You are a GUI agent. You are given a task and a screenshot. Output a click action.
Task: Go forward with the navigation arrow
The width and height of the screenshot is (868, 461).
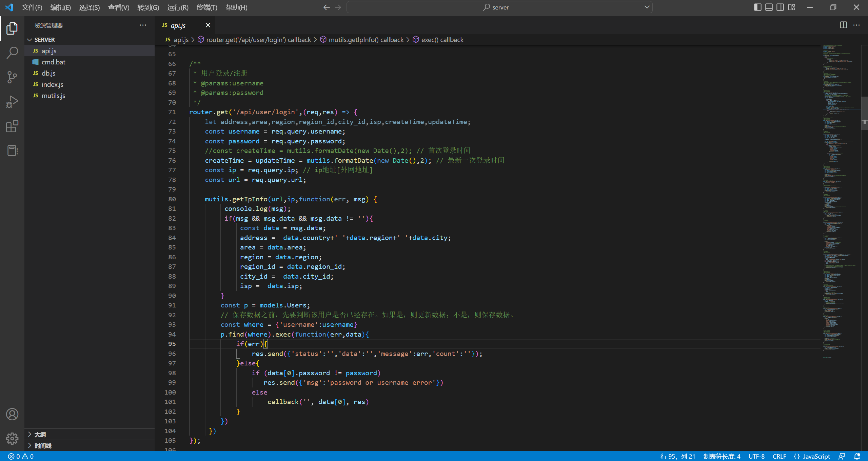tap(338, 7)
